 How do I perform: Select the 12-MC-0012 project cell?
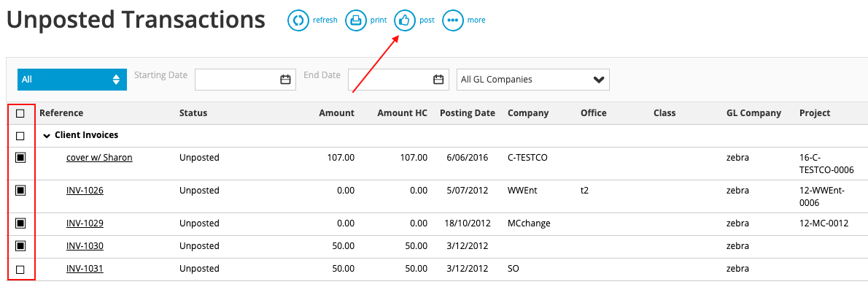pyautogui.click(x=824, y=223)
